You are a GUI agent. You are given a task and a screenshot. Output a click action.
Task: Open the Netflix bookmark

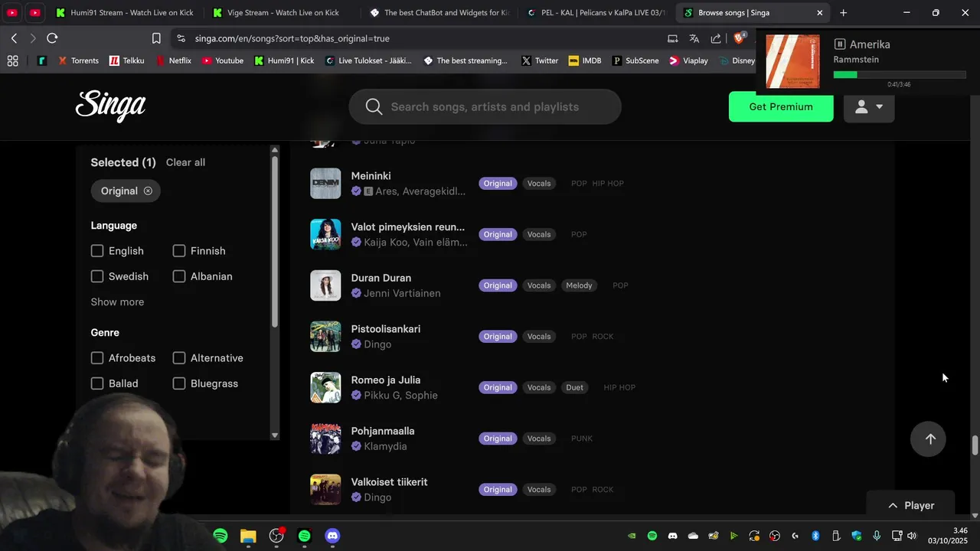(174, 60)
